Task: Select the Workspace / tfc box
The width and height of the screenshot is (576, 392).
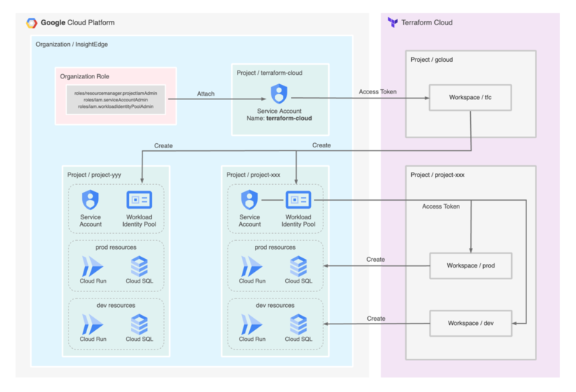Action: pyautogui.click(x=470, y=98)
